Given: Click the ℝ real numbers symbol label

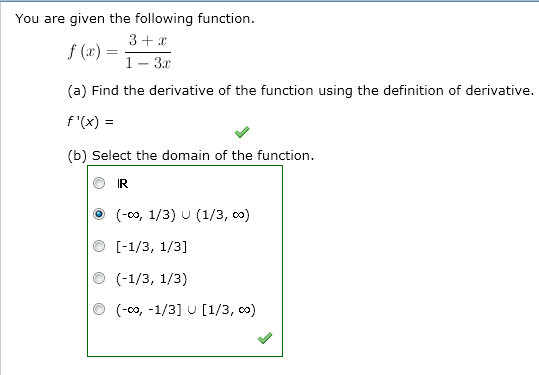Looking at the screenshot, I should click(123, 184).
